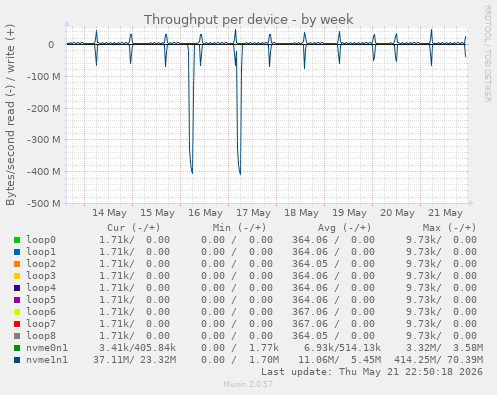
Task: Click the 0 y-axis label
Action: 51,45
